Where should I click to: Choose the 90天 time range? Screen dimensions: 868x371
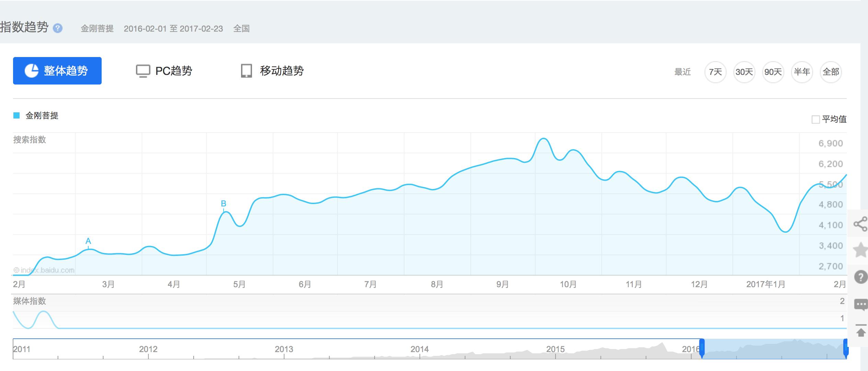pyautogui.click(x=773, y=72)
